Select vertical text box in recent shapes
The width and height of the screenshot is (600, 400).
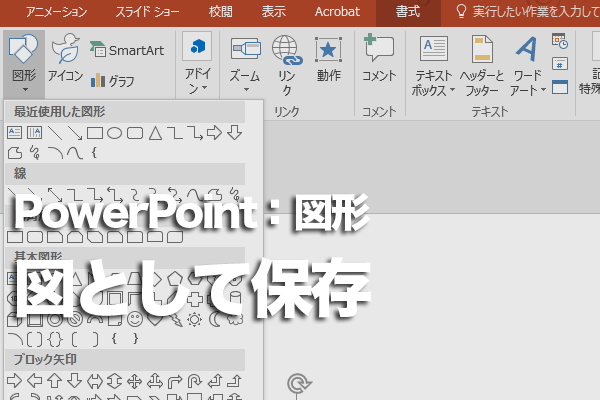[34, 133]
